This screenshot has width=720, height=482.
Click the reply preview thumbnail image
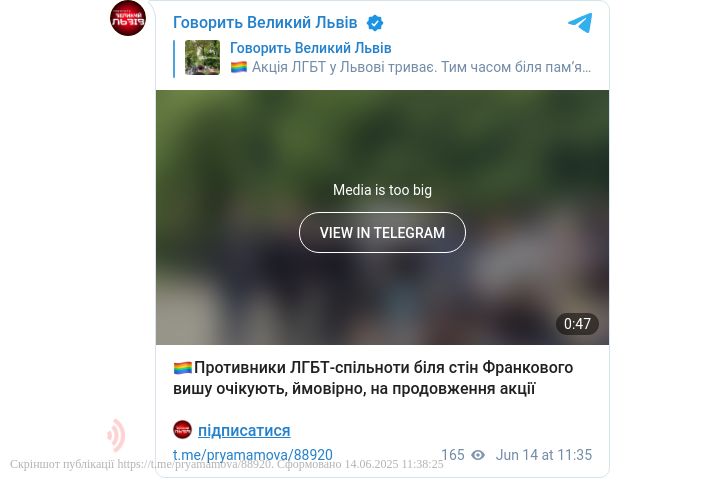pos(202,57)
